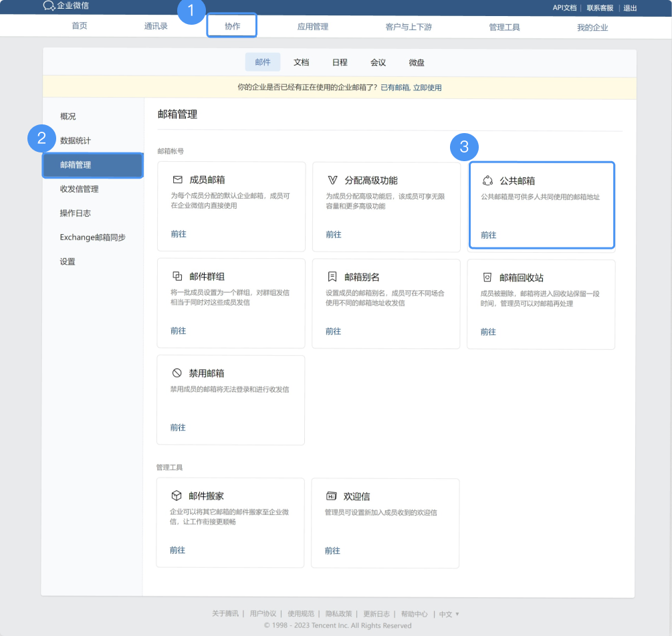Click 退出 to log out
672x636 pixels.
tap(630, 8)
